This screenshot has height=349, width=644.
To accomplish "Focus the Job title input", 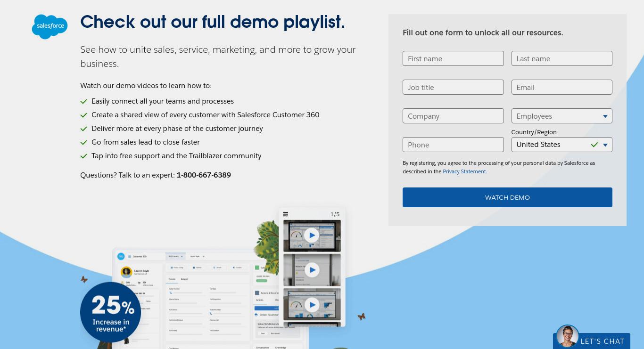I will pos(453,87).
